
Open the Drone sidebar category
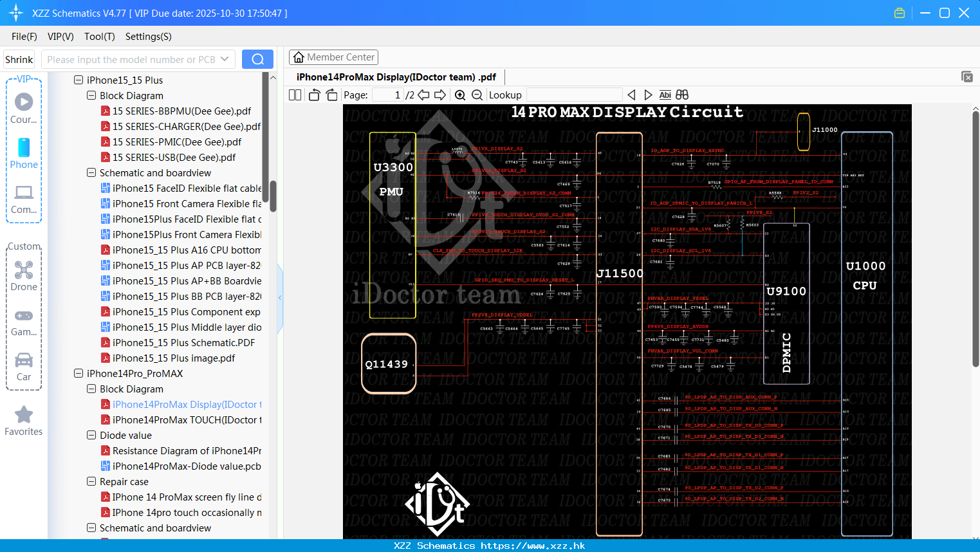(24, 276)
